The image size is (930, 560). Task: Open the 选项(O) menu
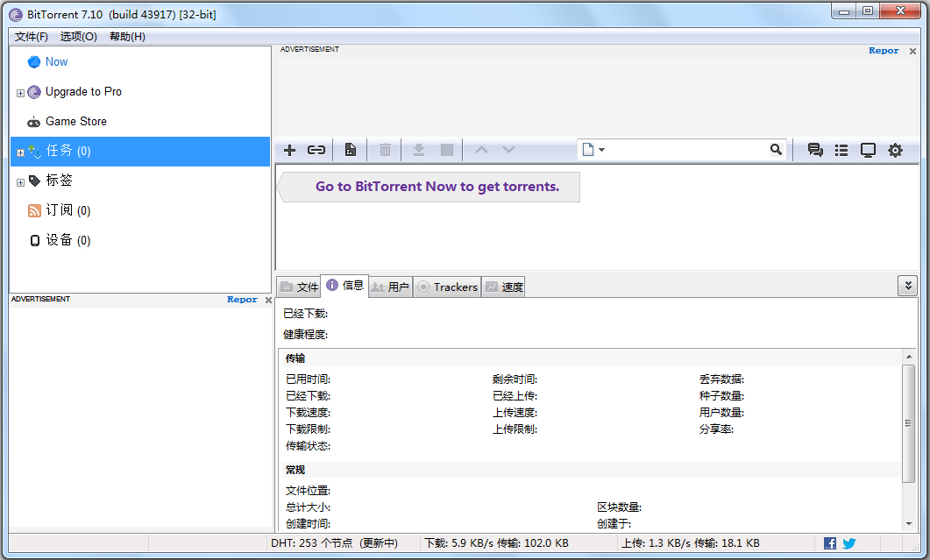pos(78,37)
